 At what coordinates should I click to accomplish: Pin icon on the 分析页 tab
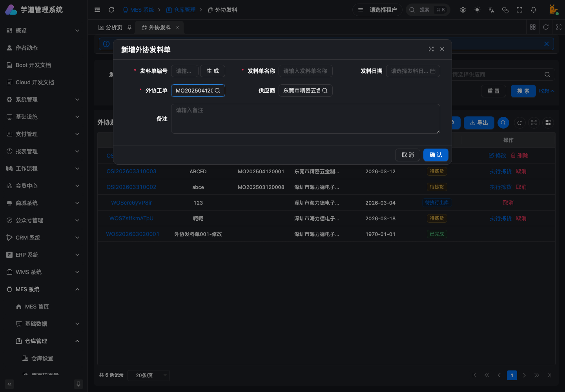coord(129,27)
